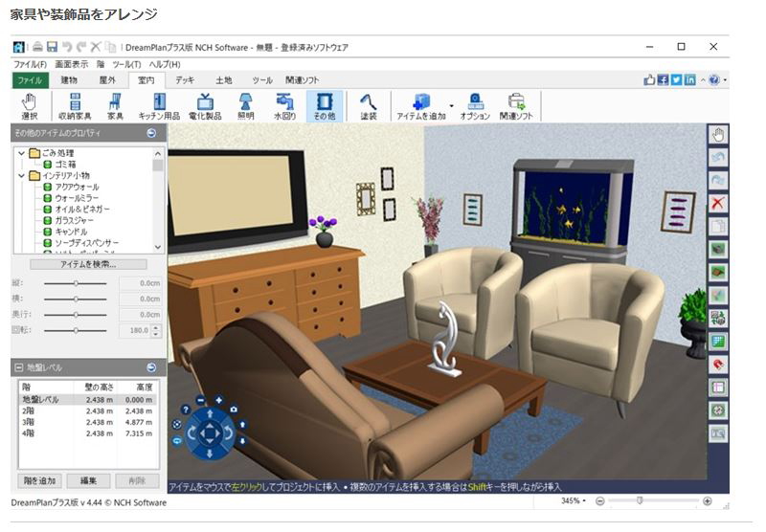Select アクアウォール in the item tree
766x532 pixels.
tap(78, 187)
